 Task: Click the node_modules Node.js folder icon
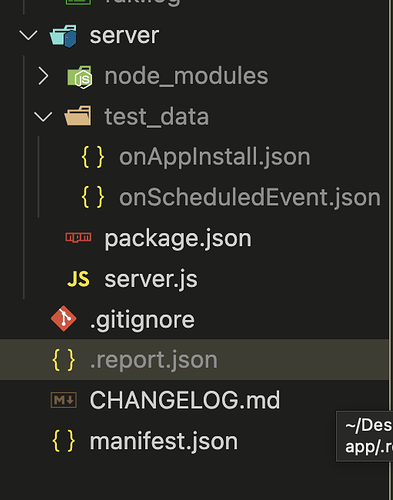pos(80,77)
